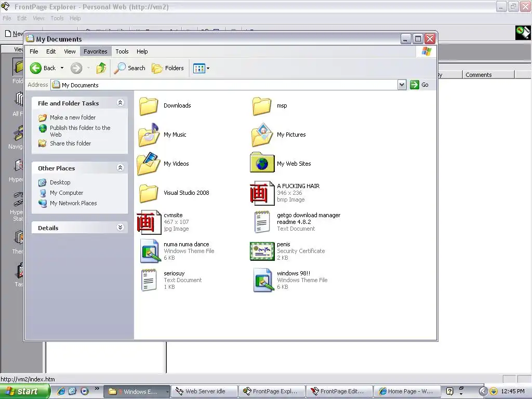
Task: Launch Internet Explorer from Quick Launch
Action: point(61,391)
